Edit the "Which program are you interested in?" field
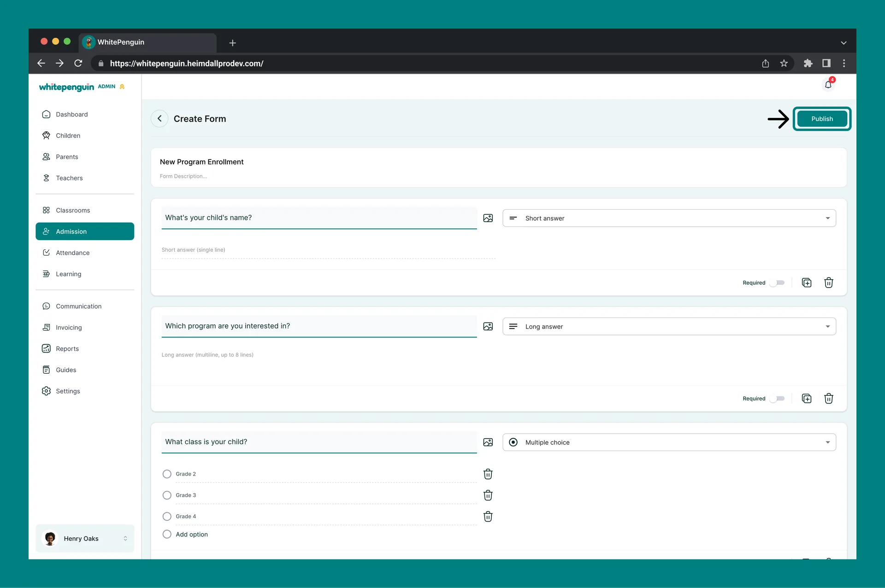 point(319,326)
